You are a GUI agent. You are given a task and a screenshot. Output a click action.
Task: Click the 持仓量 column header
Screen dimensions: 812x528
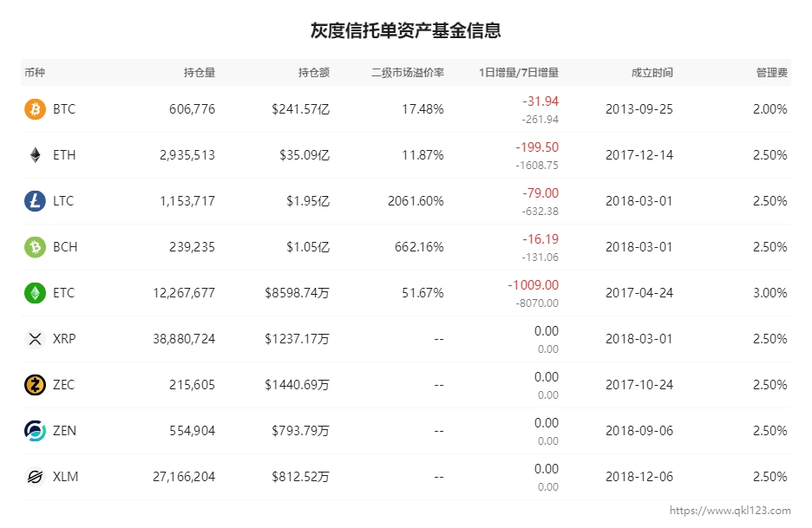pyautogui.click(x=200, y=73)
